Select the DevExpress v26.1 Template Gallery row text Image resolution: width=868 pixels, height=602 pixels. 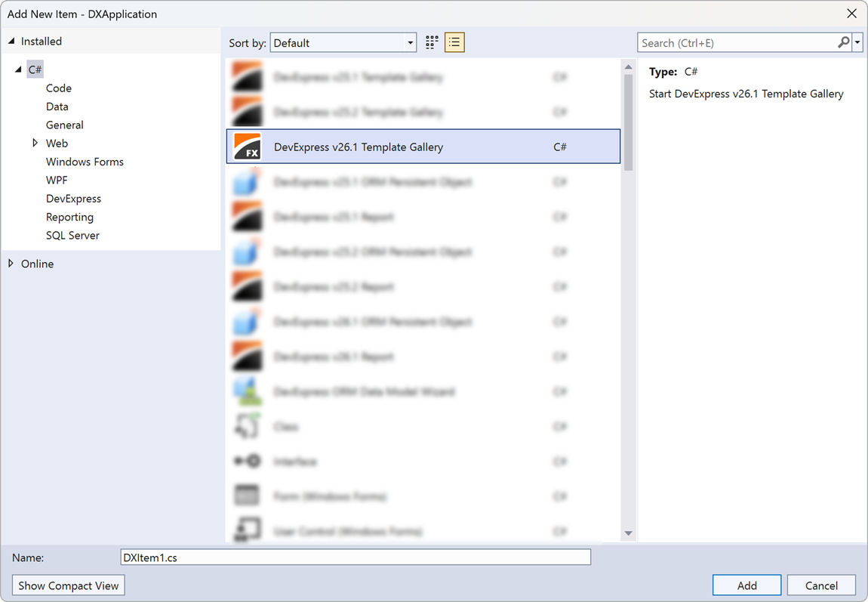359,147
